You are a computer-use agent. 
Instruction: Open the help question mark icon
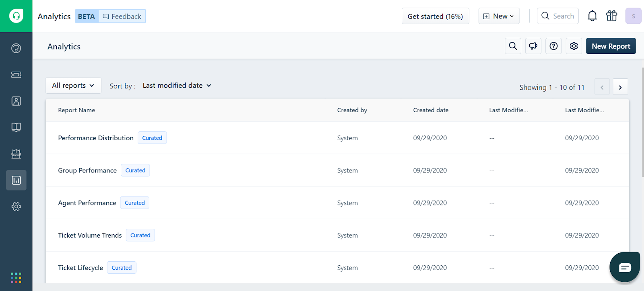click(554, 46)
